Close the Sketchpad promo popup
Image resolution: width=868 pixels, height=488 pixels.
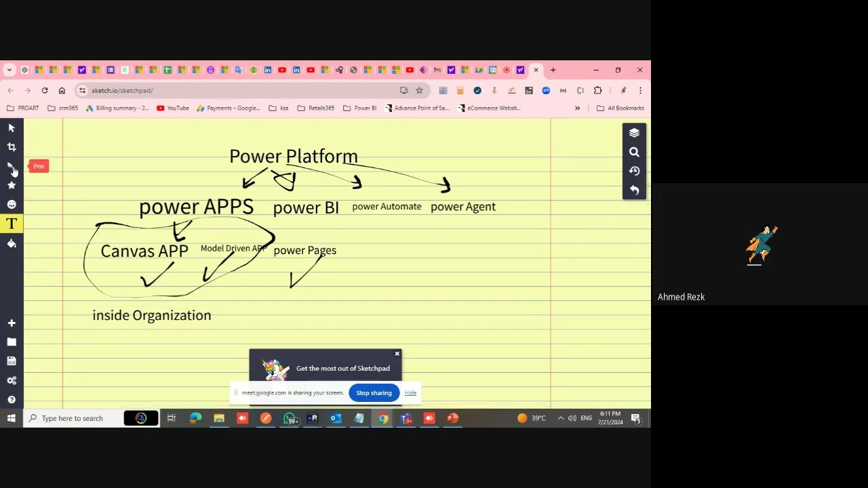[397, 354]
